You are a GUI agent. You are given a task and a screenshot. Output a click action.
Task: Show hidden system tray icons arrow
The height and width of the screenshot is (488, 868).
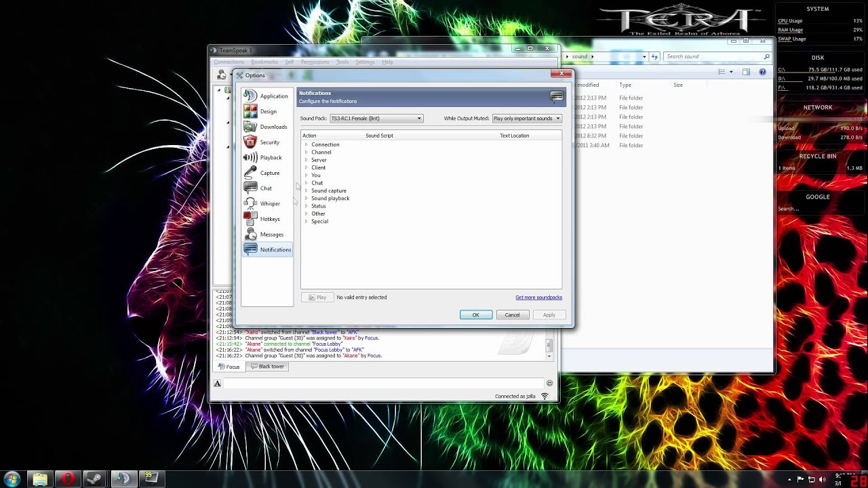(x=790, y=479)
